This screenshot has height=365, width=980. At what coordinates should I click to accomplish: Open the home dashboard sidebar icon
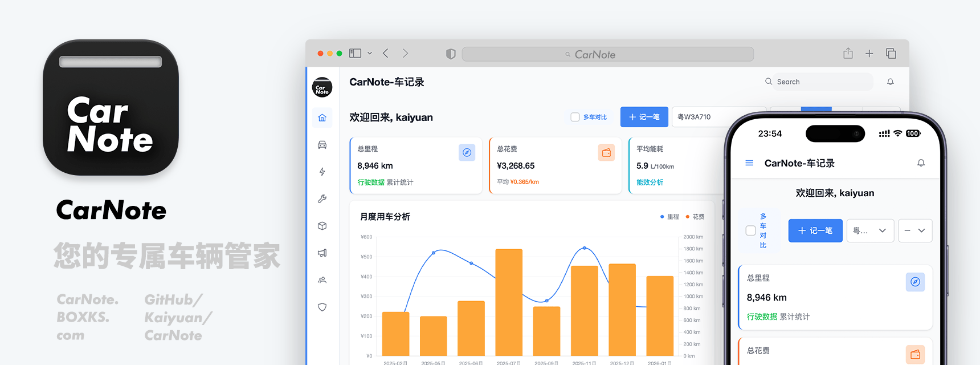tap(322, 117)
